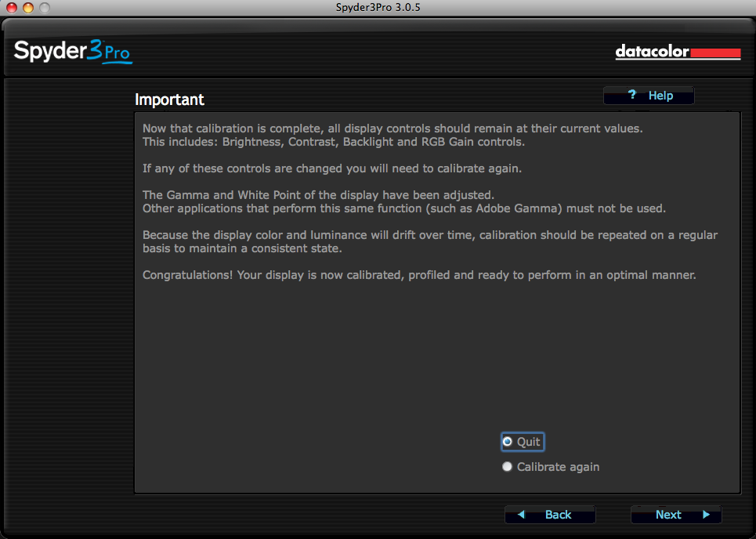Click the Spyder3Pro 3.0.5 title bar
This screenshot has height=539, width=756.
coord(378,8)
